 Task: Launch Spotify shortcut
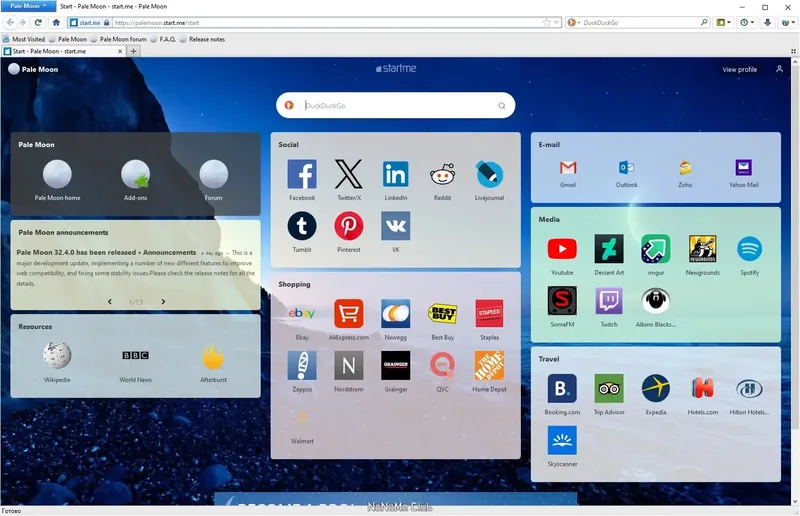[x=749, y=249]
